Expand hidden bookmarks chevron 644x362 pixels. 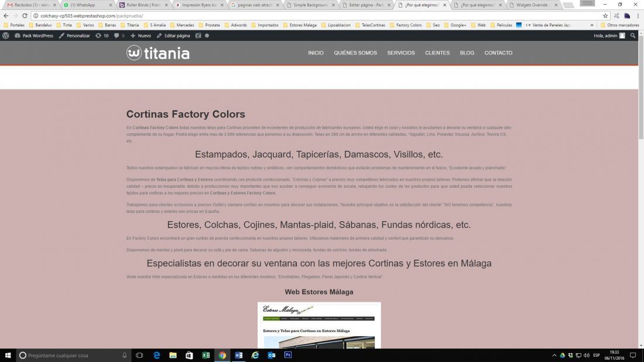592,25
